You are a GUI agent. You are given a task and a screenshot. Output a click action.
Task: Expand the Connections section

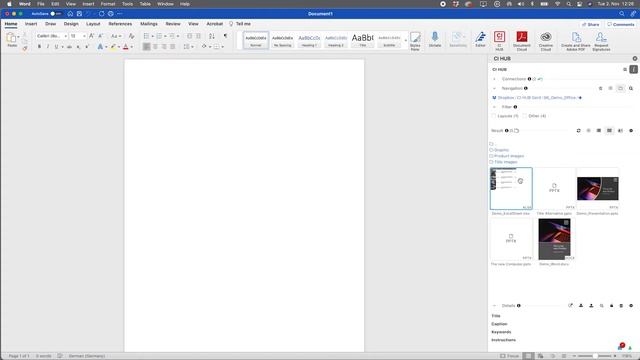494,79
